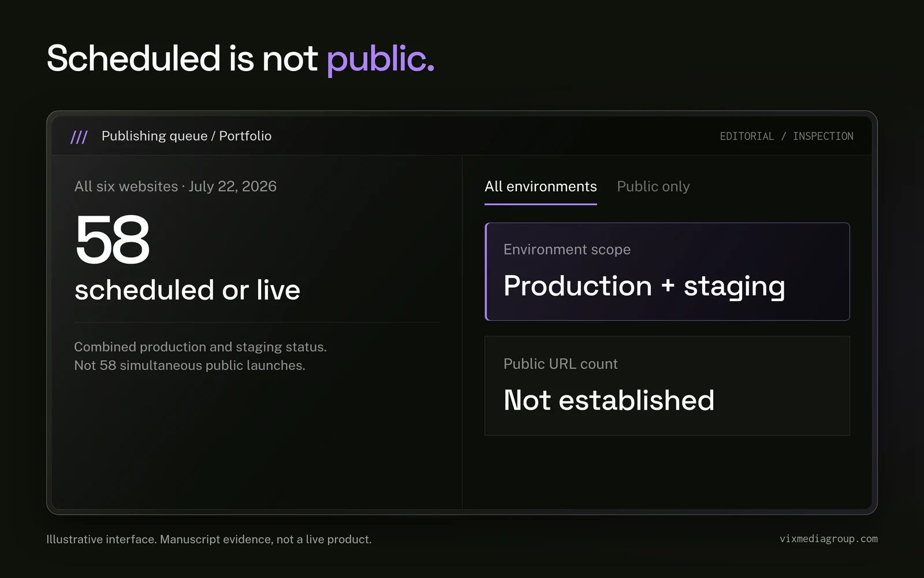This screenshot has width=924, height=578.
Task: Switch to the All environments tab
Action: [541, 187]
